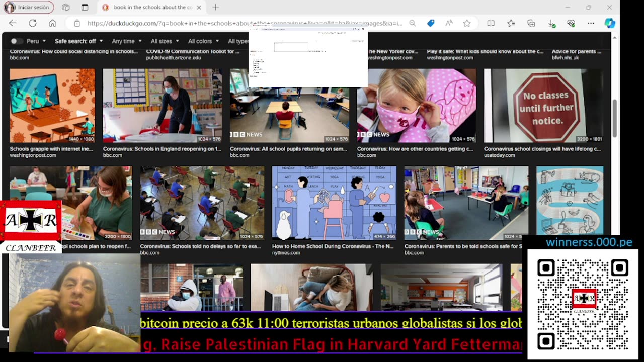The width and height of the screenshot is (644, 362).
Task: Click the nytimes.com source label
Action: coord(286,253)
